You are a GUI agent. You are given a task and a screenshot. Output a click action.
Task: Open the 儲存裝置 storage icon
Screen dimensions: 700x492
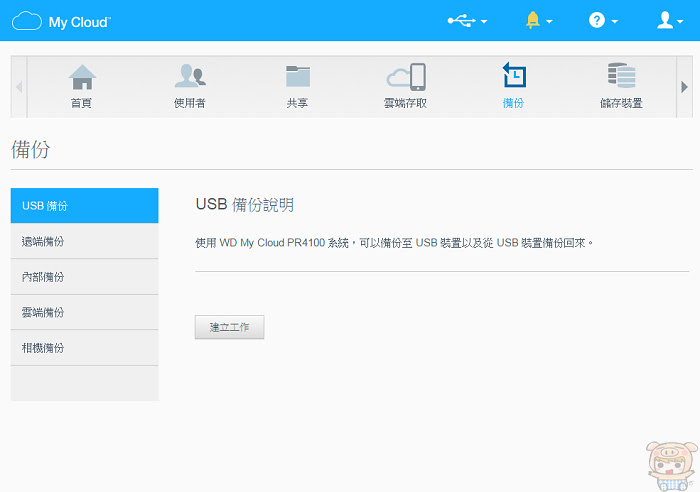pyautogui.click(x=621, y=75)
